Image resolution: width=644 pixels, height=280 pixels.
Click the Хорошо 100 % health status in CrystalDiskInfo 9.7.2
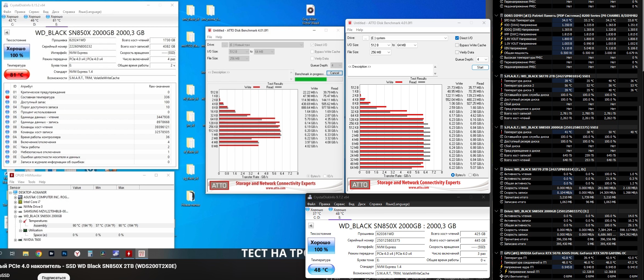[x=321, y=246]
